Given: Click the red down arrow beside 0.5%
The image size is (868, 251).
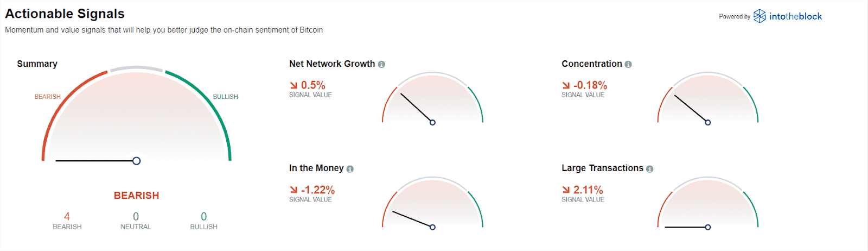Looking at the screenshot, I should (x=293, y=85).
